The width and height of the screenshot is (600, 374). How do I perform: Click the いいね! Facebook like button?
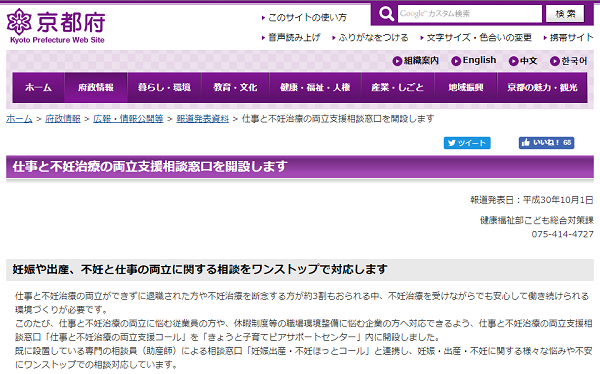(x=546, y=143)
